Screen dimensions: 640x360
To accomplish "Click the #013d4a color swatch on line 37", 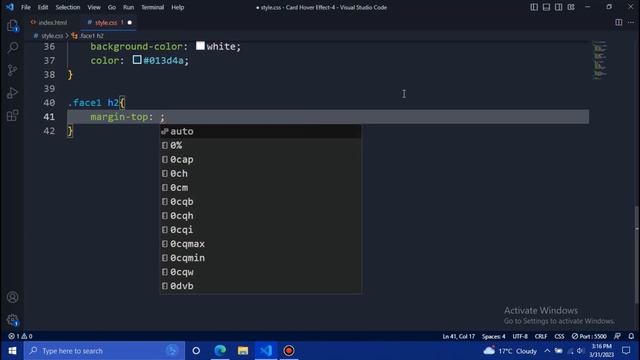I will (137, 60).
